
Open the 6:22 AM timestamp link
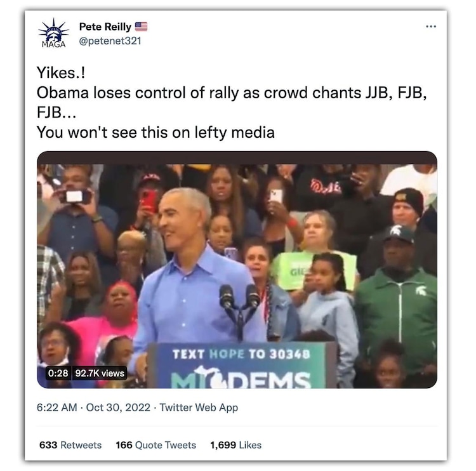point(56,408)
